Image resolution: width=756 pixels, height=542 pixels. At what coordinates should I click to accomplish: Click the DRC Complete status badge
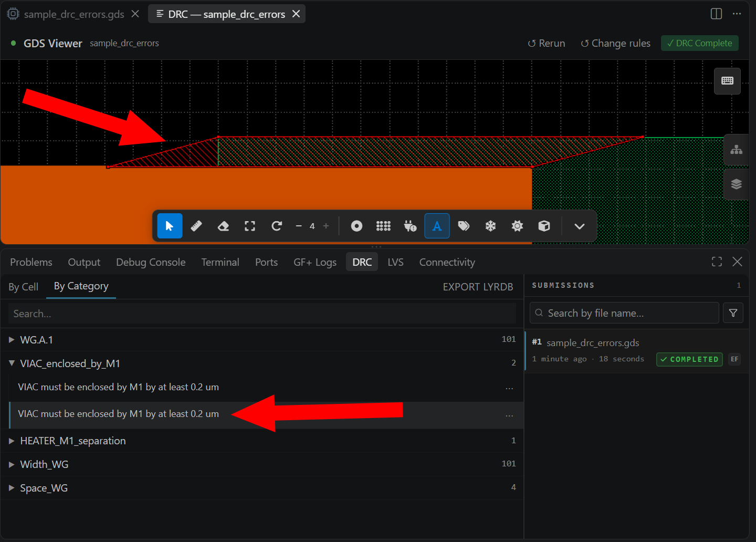700,43
